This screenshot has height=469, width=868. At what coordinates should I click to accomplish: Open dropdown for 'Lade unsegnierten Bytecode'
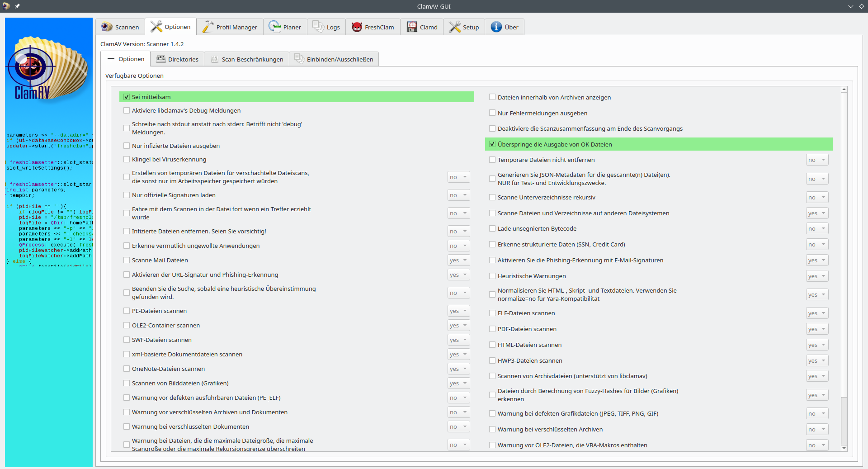tap(817, 228)
